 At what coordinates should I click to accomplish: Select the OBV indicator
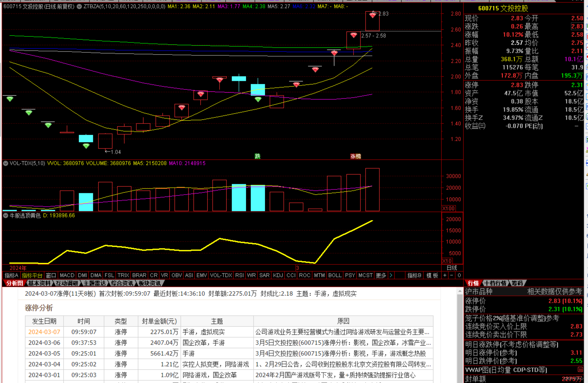pyautogui.click(x=177, y=275)
